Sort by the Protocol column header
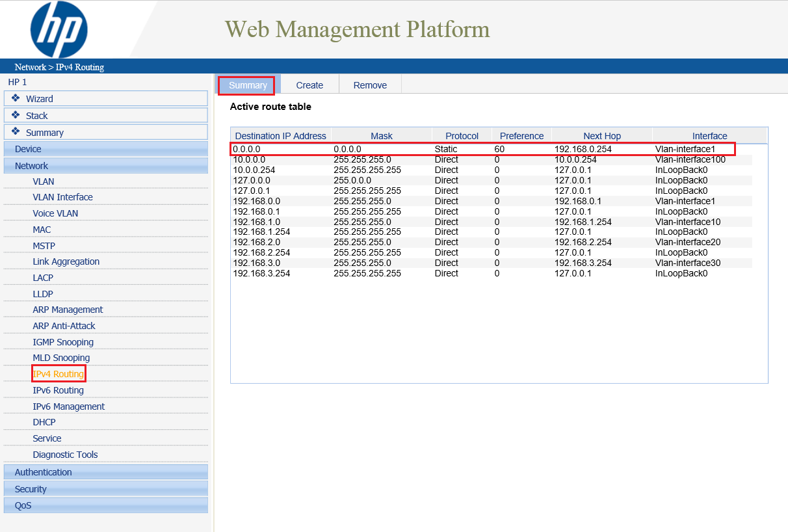The height and width of the screenshot is (532, 788). click(462, 136)
